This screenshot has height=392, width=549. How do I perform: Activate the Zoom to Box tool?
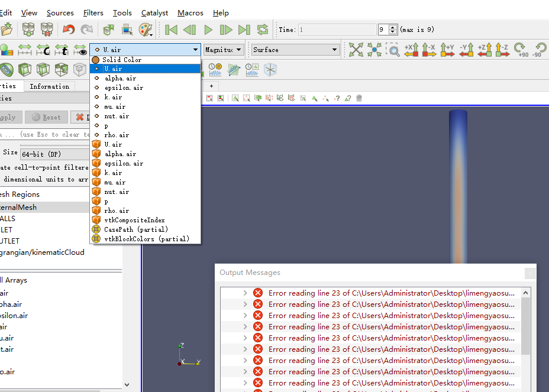(393, 50)
